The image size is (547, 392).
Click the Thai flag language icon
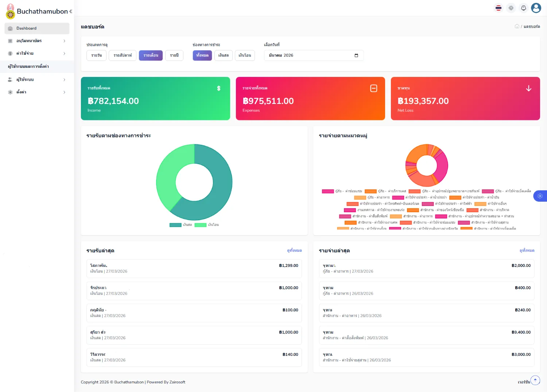tap(498, 8)
